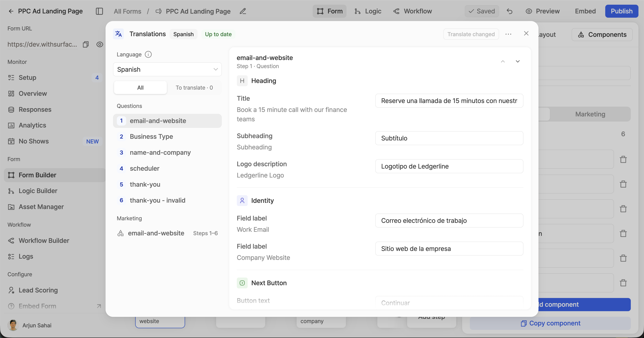This screenshot has width=644, height=338.
Task: Click the back arrow beside PPC Ad Landing Page
Action: (x=11, y=11)
